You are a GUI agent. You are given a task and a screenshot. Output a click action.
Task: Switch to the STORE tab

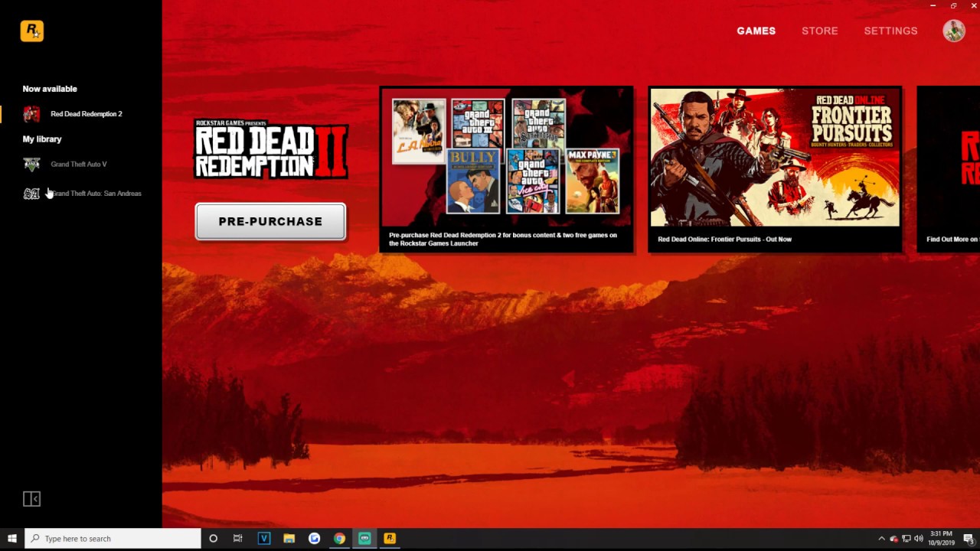(819, 31)
